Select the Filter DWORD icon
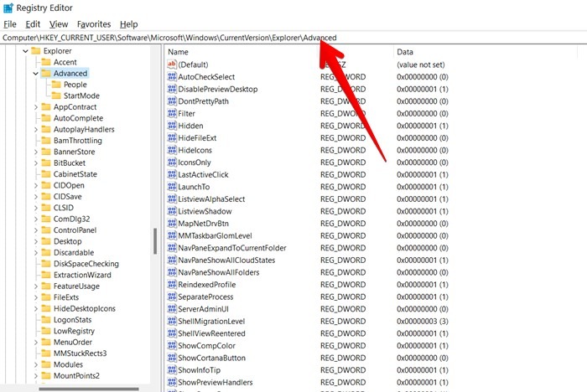 pos(172,113)
